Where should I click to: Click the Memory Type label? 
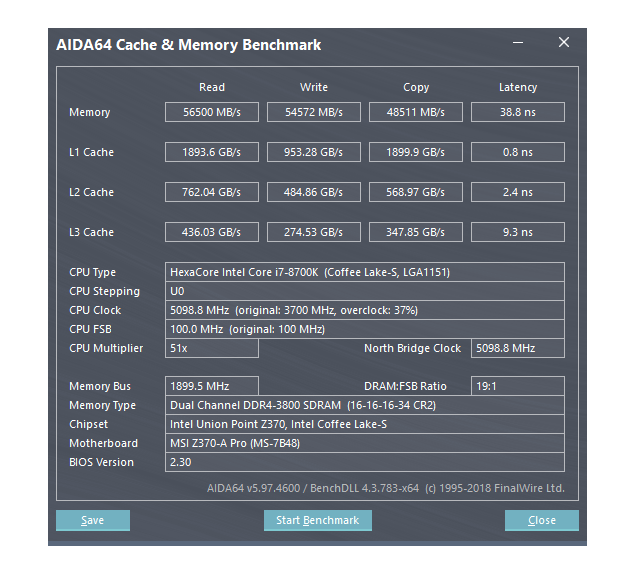[102, 405]
